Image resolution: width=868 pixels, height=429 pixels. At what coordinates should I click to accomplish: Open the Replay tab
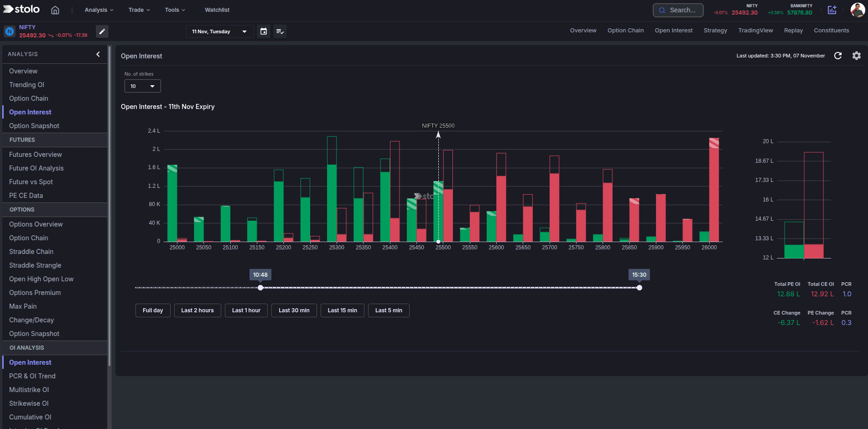[793, 30]
